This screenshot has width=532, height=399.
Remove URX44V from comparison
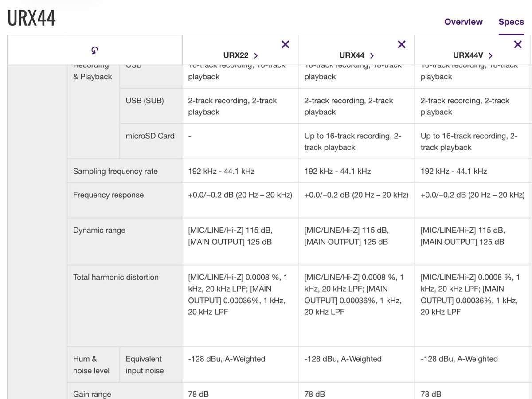518,44
